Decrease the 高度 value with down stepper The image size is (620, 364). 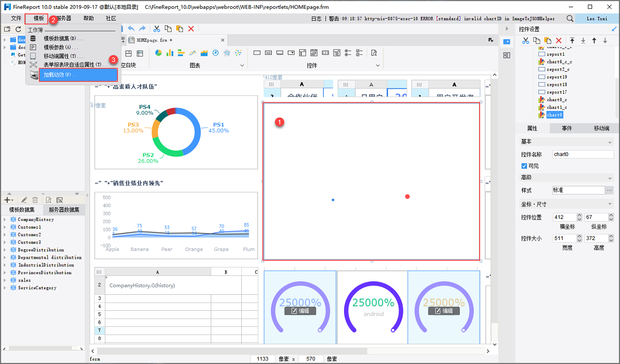pyautogui.click(x=612, y=241)
